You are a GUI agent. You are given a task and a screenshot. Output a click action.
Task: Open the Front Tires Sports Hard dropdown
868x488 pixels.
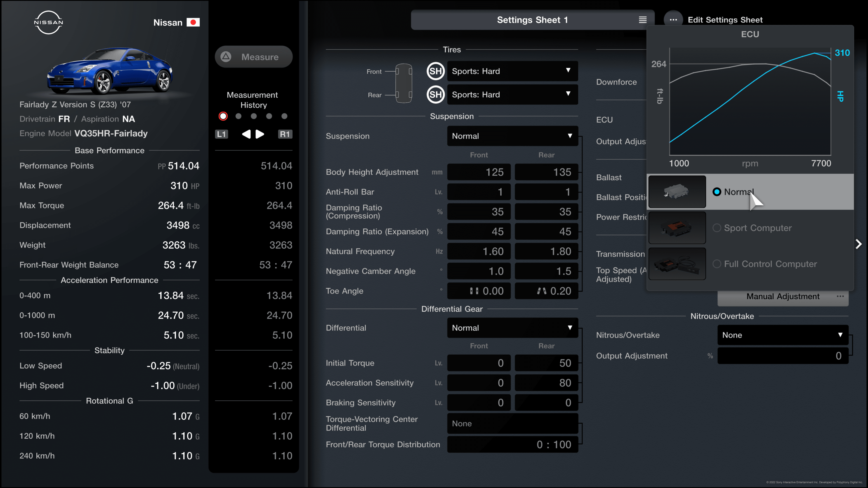click(510, 71)
